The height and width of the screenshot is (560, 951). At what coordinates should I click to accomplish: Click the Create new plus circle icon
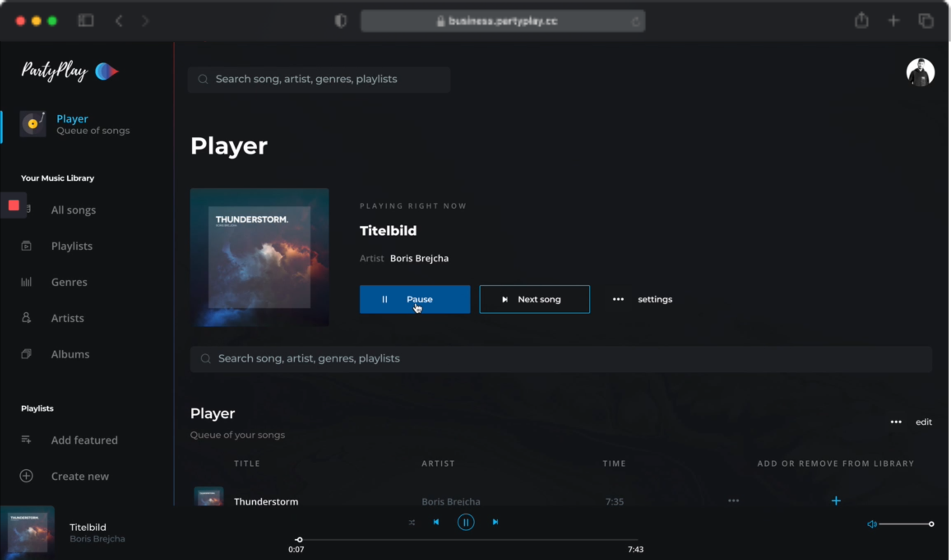click(26, 476)
